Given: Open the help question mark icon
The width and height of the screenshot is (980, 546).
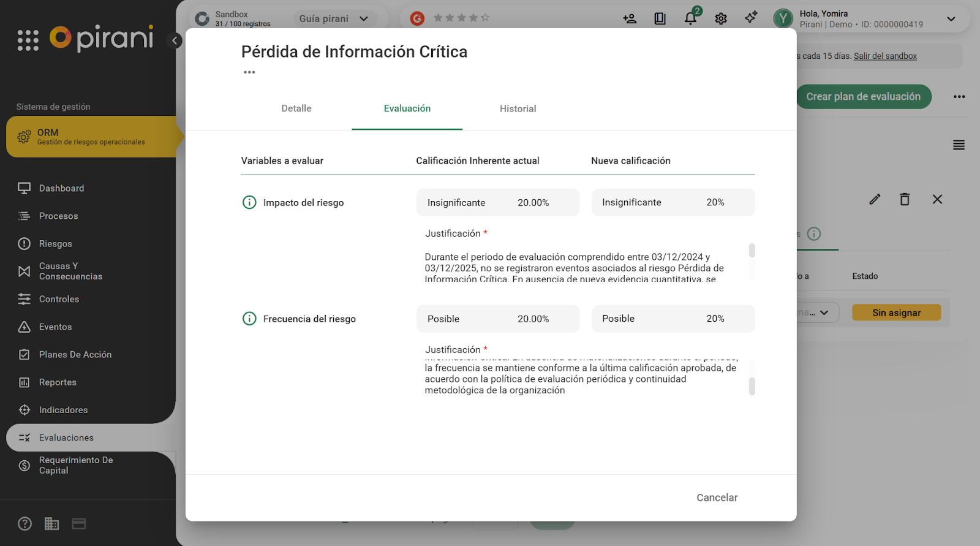Looking at the screenshot, I should pyautogui.click(x=24, y=524).
